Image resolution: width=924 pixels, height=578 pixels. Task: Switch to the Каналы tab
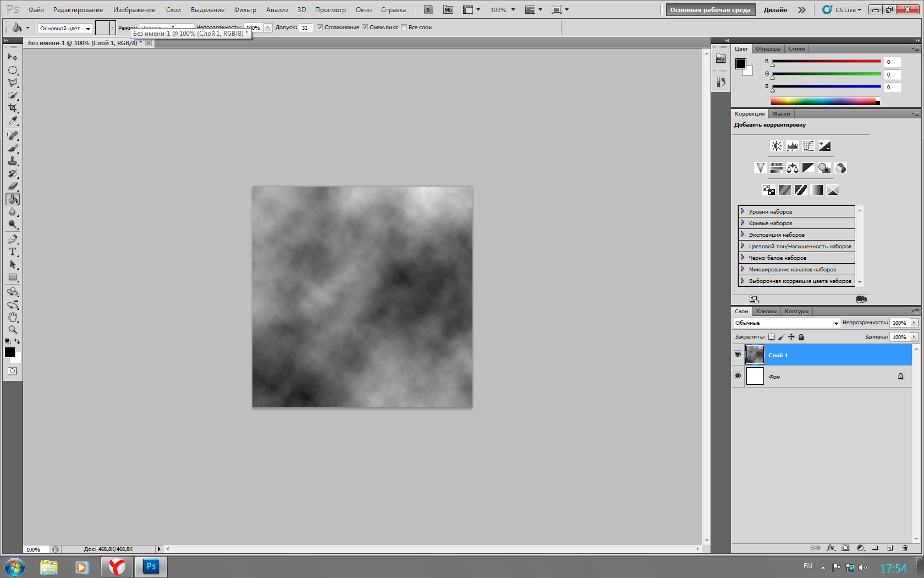pyautogui.click(x=766, y=312)
